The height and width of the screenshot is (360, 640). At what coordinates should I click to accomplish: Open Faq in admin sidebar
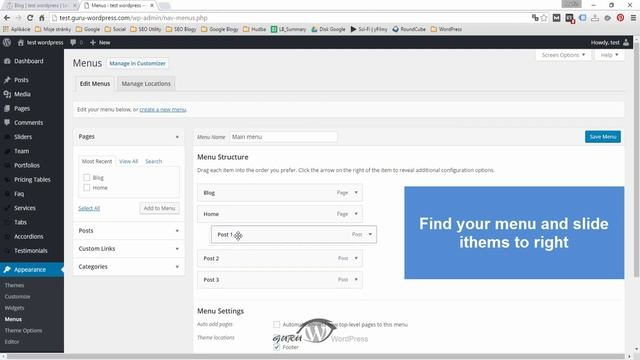(19, 194)
